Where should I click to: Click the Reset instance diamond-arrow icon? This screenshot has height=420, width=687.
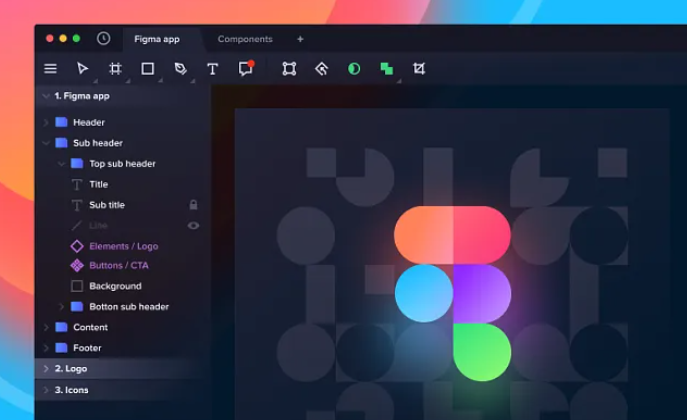click(x=322, y=69)
